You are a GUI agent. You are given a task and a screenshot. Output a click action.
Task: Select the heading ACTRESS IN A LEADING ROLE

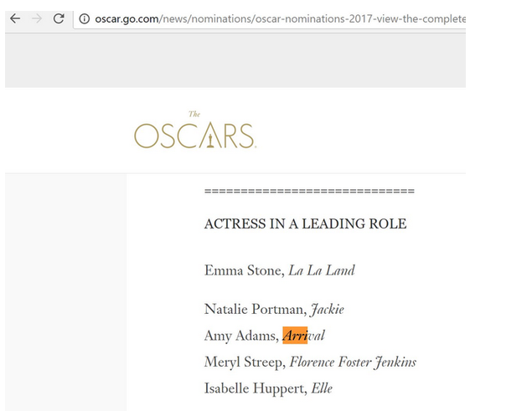(x=305, y=223)
